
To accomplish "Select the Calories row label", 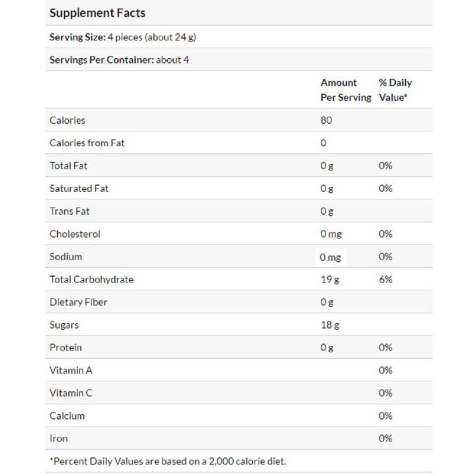I will coord(68,120).
